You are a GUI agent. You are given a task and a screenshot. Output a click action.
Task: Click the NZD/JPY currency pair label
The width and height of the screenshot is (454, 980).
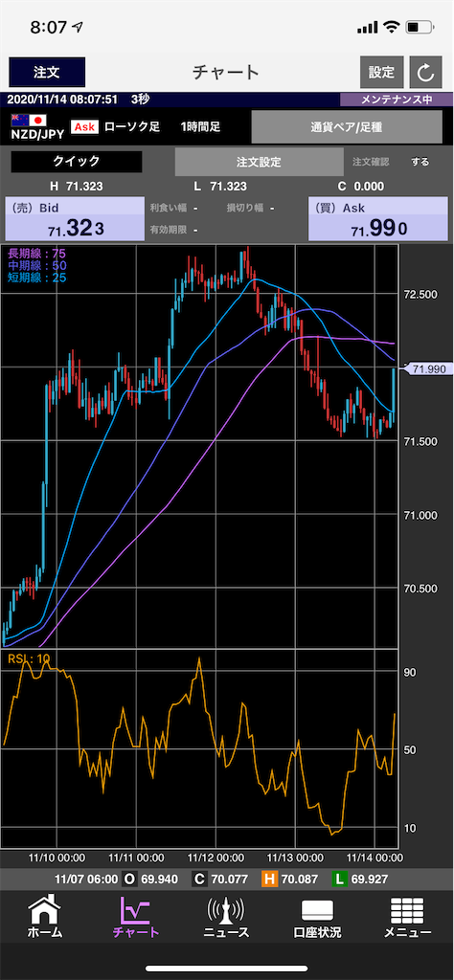[x=37, y=134]
